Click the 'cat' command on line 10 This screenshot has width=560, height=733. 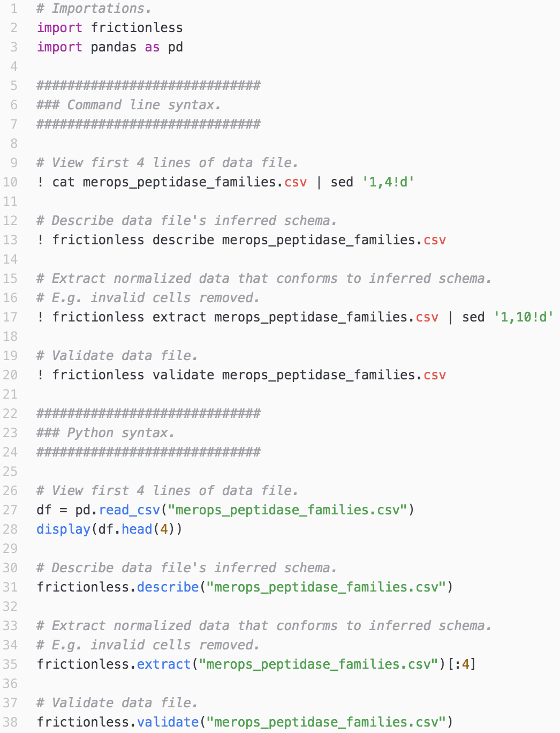pos(63,182)
